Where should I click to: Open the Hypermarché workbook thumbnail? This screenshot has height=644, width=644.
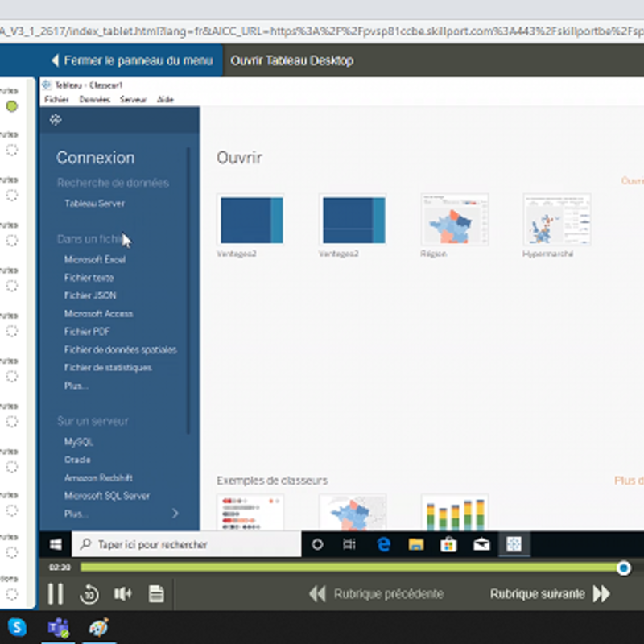coord(556,220)
